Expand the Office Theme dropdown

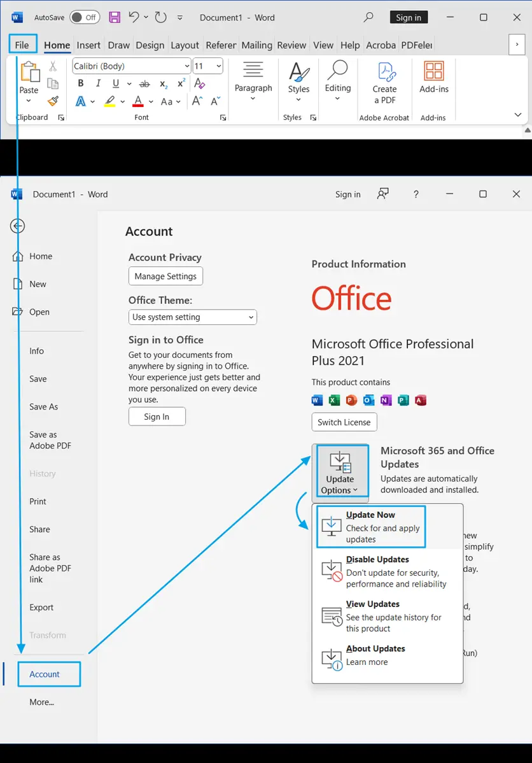coord(192,317)
